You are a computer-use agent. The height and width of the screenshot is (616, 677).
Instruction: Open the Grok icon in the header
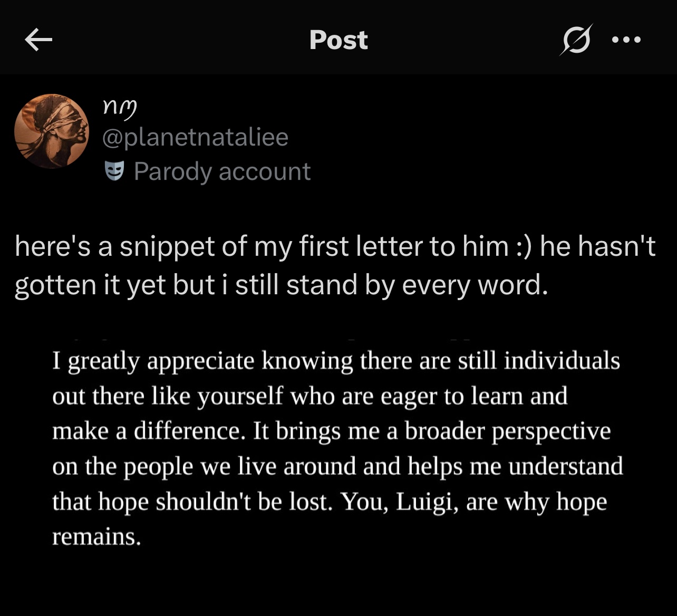coord(576,40)
